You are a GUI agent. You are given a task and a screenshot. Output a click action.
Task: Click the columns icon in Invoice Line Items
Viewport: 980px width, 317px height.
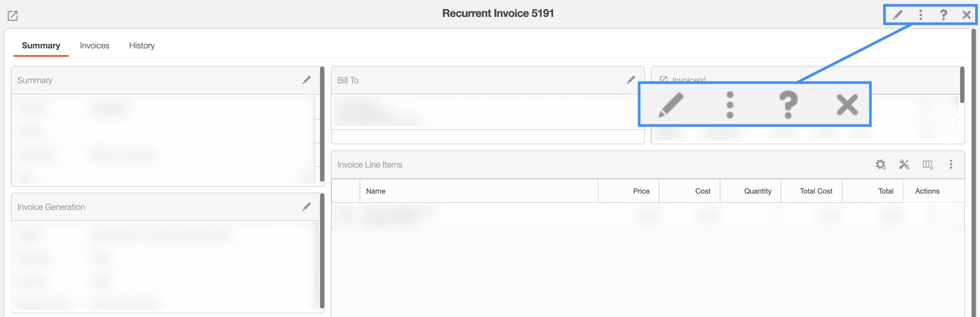(x=927, y=165)
